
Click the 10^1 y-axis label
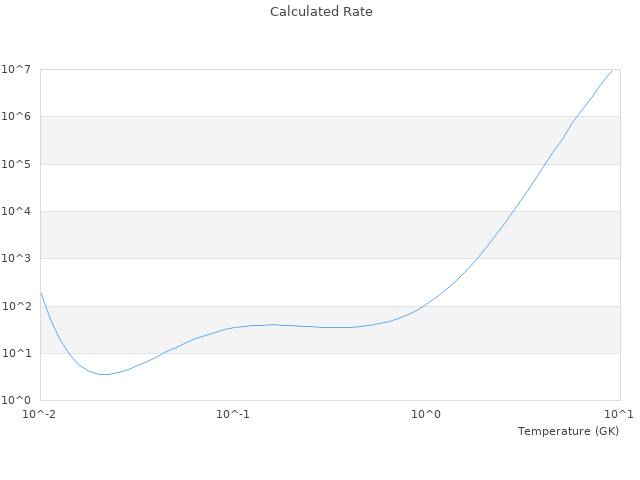click(x=19, y=353)
